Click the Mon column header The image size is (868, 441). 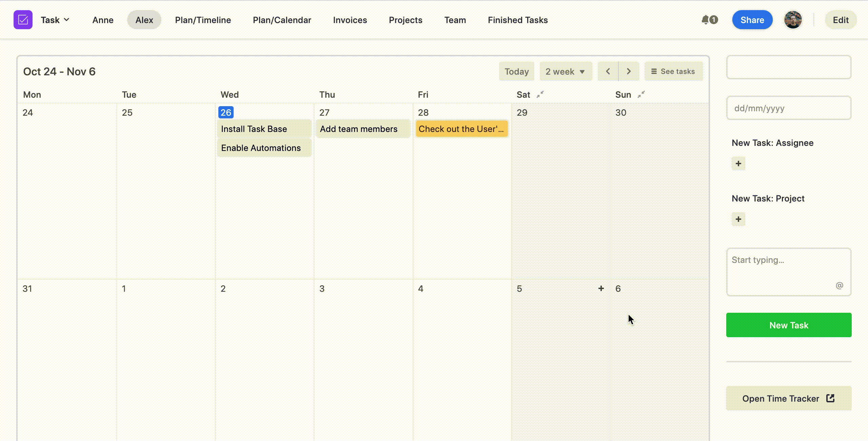32,95
